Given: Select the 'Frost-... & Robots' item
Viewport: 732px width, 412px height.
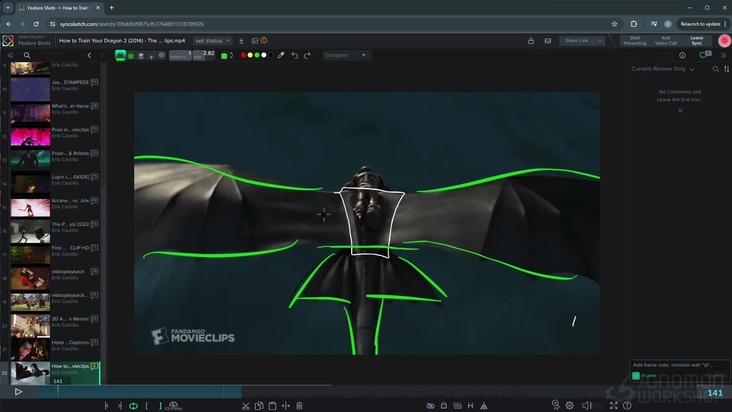Looking at the screenshot, I should point(55,160).
